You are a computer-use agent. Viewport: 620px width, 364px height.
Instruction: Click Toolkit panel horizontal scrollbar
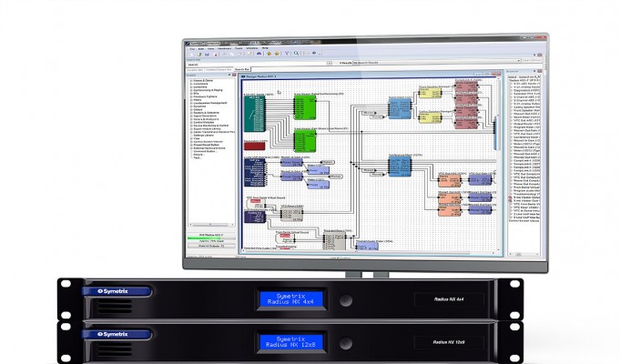[210, 225]
